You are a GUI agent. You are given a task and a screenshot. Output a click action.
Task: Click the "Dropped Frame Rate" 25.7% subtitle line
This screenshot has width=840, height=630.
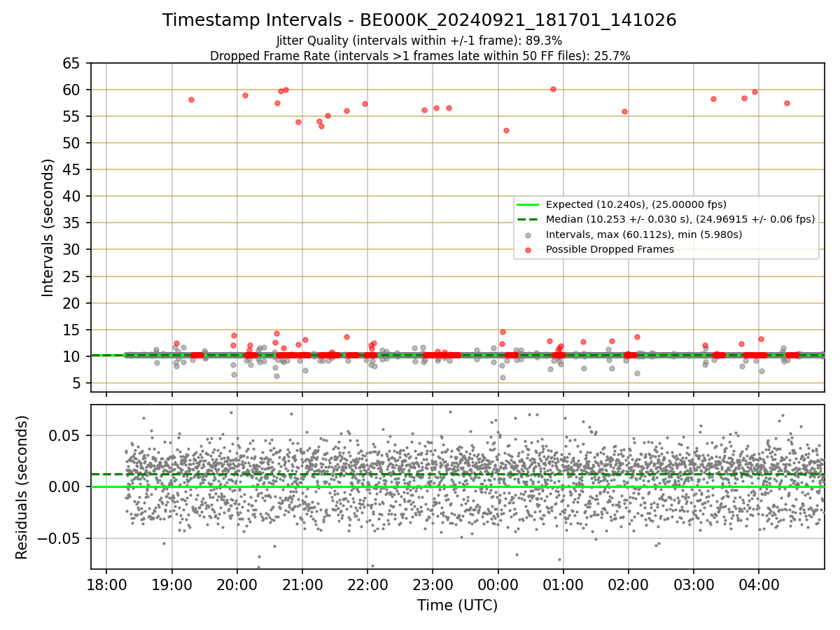420,56
